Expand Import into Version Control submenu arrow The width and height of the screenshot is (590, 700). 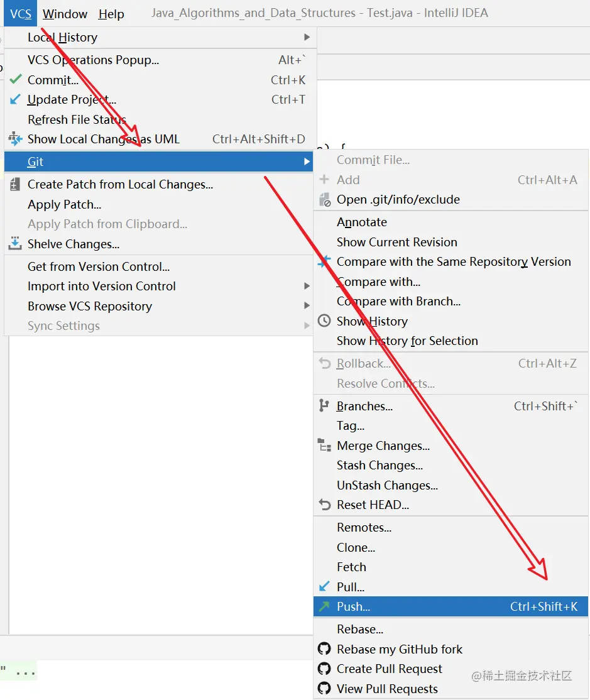click(x=307, y=286)
